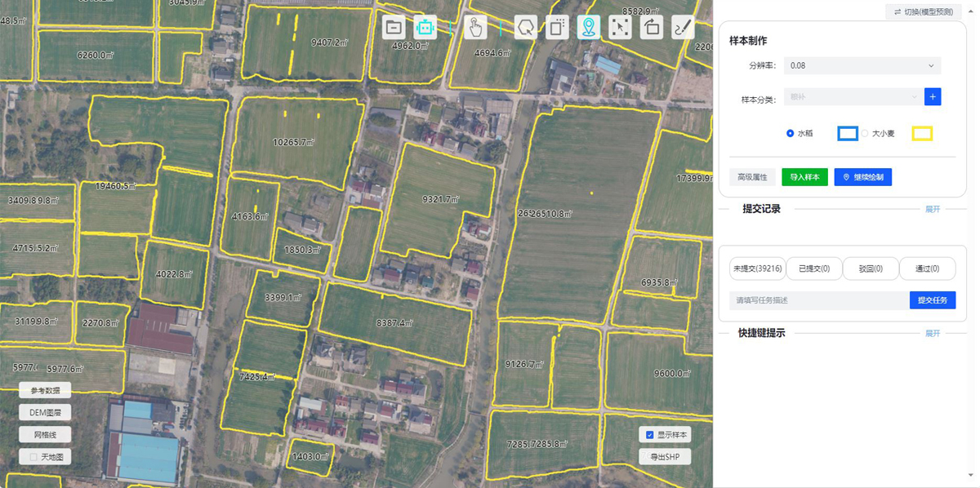
Task: Click the yellow 大小麦 color swatch
Action: click(x=922, y=133)
